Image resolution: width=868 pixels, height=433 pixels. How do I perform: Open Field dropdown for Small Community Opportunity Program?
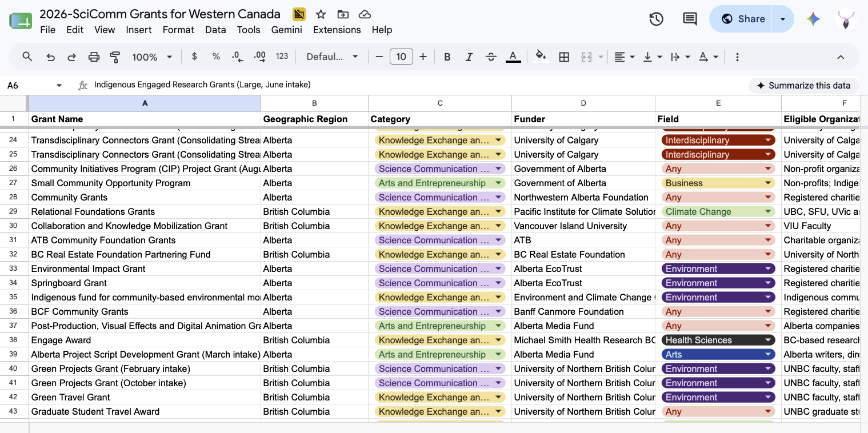pyautogui.click(x=767, y=183)
